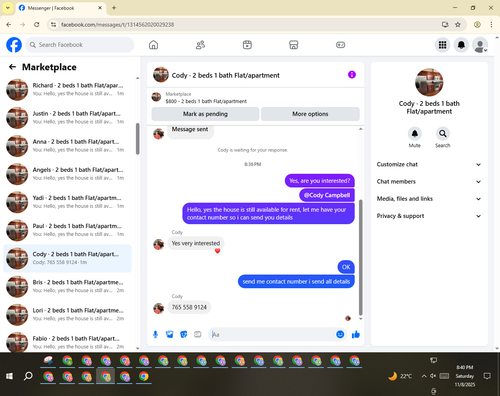Screen dimensions: 500x396
Task: Open Windows taskbar search
Action: pyautogui.click(x=28, y=376)
